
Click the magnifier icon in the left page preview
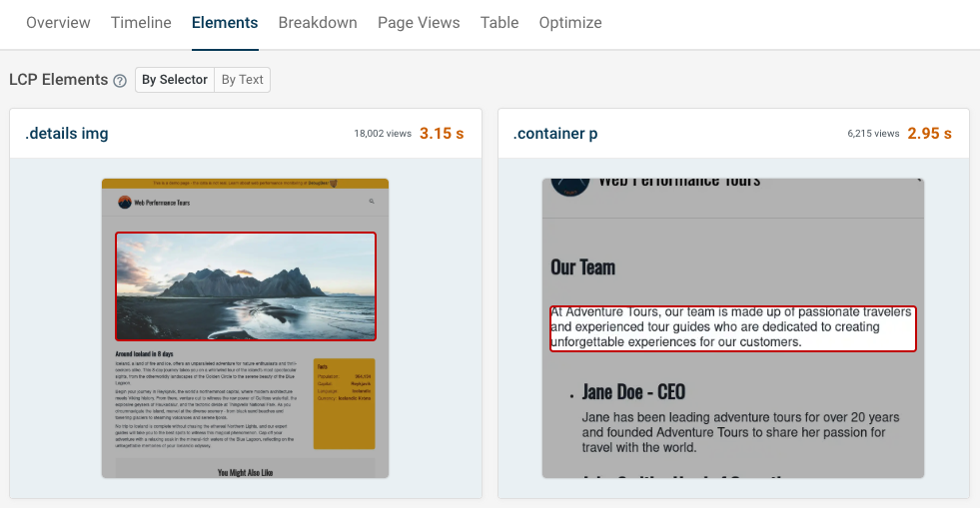click(372, 202)
